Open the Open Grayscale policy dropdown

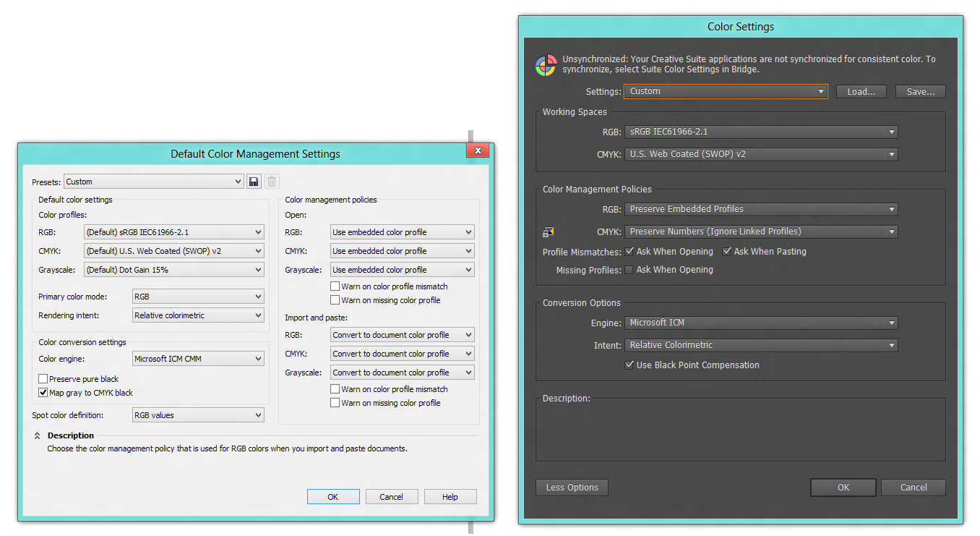[403, 270]
